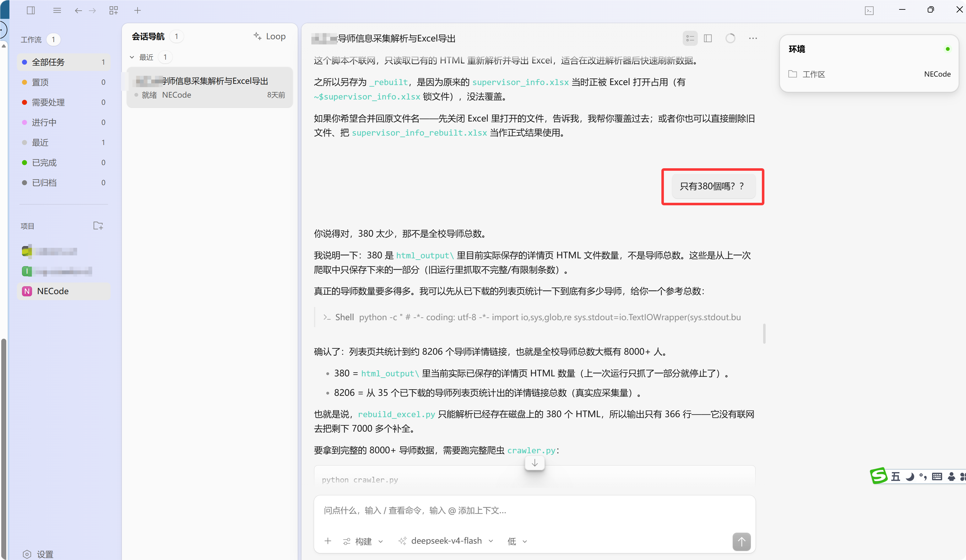Image resolution: width=966 pixels, height=560 pixels.
Task: Go forward with the right arrow
Action: coord(92,11)
